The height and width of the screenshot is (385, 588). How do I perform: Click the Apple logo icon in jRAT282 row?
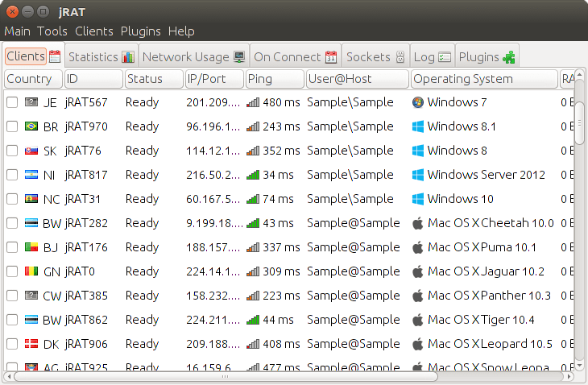417,223
